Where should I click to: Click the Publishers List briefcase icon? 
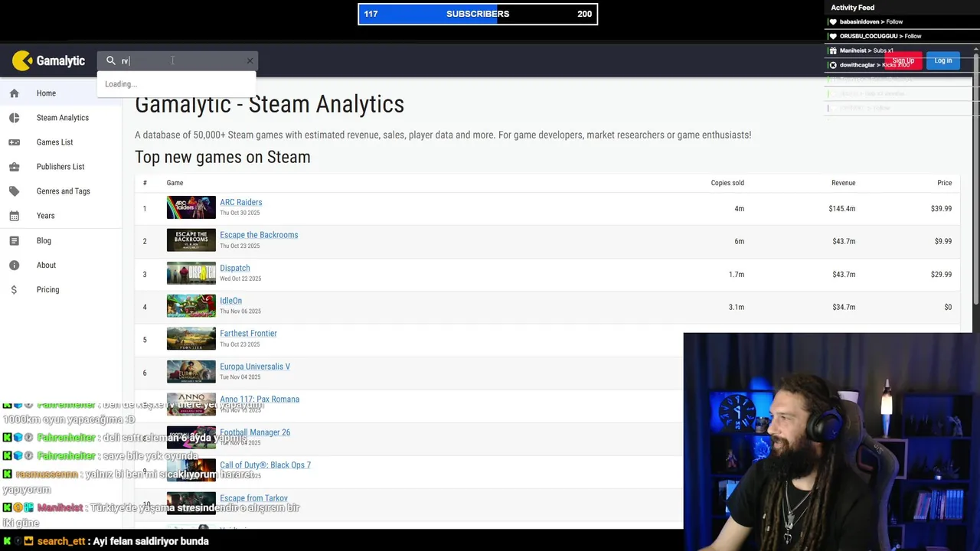14,167
